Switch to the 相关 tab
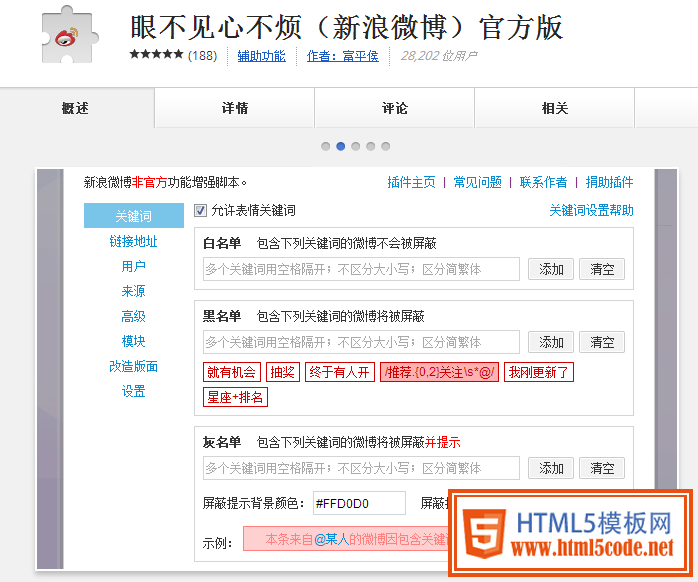698x582 pixels. pyautogui.click(x=555, y=108)
